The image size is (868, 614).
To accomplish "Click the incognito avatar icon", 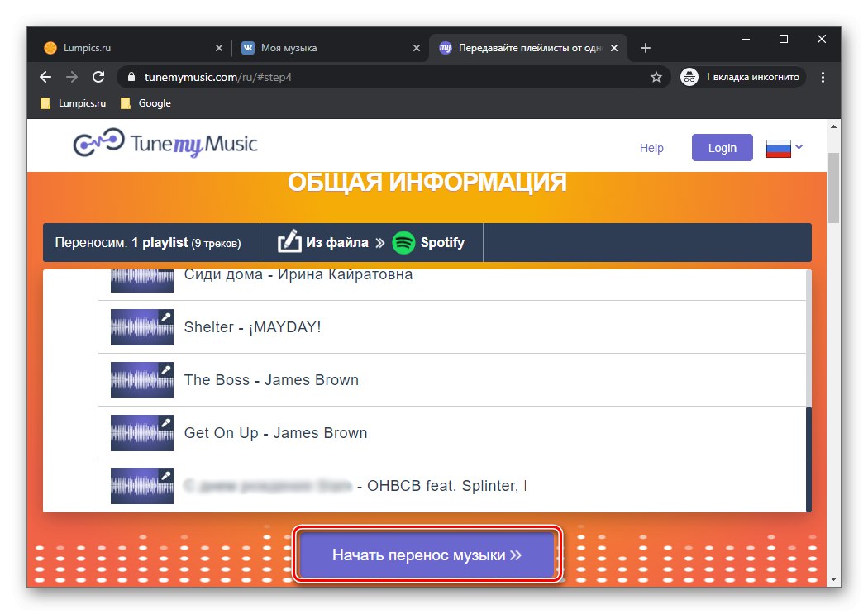I will [x=689, y=76].
